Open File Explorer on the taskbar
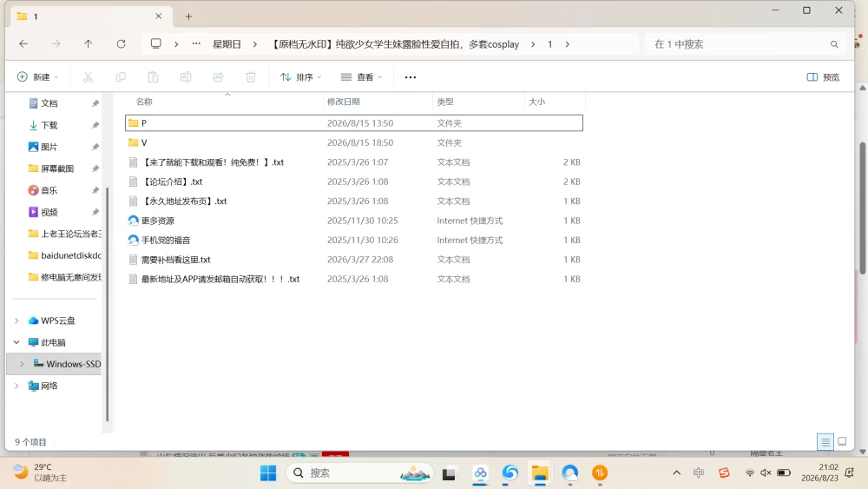This screenshot has height=489, width=868. click(x=540, y=473)
